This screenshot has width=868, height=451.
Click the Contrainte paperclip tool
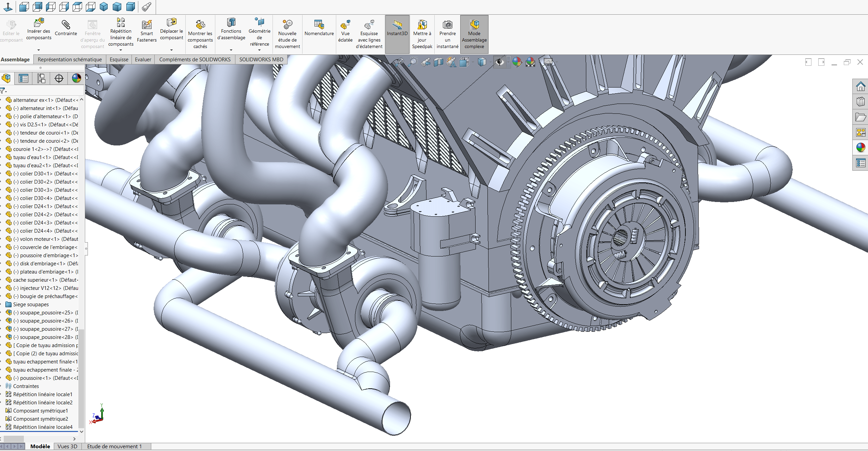[x=66, y=28]
